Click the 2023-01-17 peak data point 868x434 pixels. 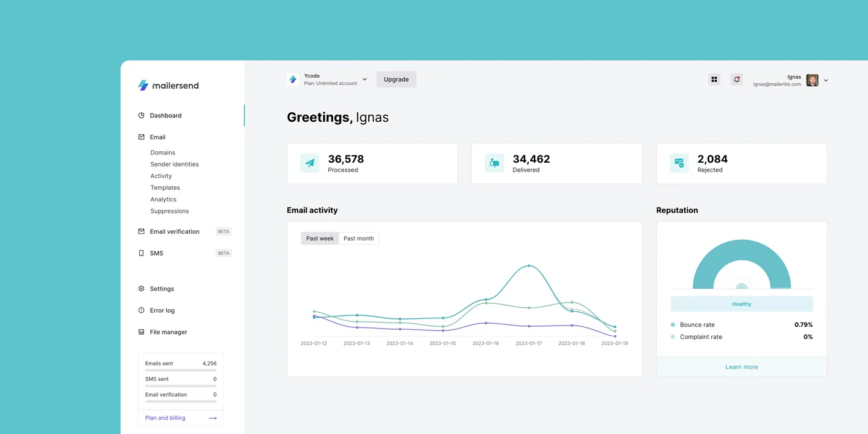(529, 266)
